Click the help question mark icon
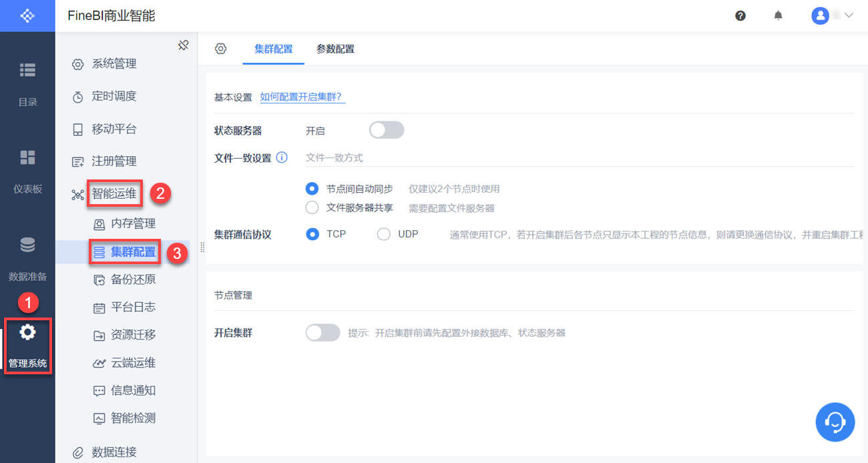This screenshot has width=868, height=463. click(x=740, y=15)
